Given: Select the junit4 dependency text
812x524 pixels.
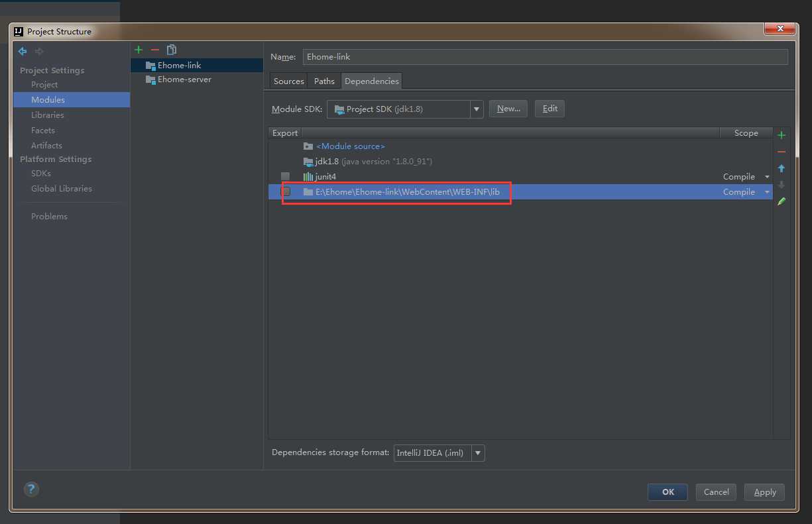Looking at the screenshot, I should 325,177.
